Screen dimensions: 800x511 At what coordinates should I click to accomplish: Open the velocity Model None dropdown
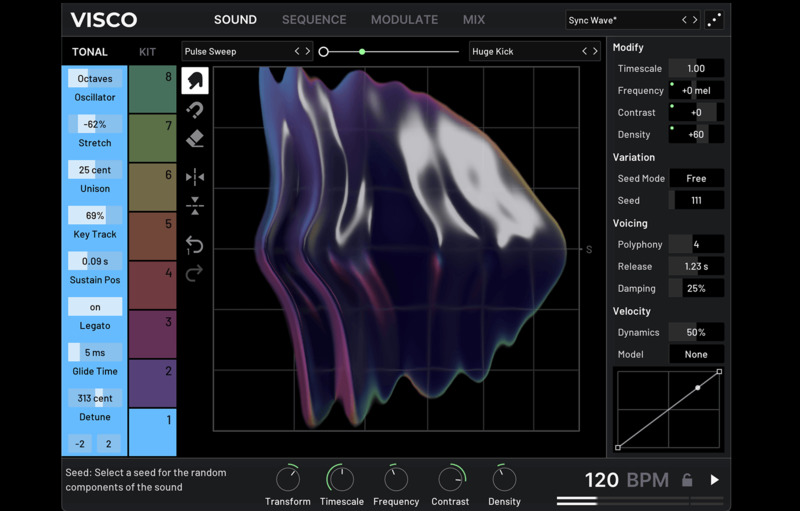point(696,354)
